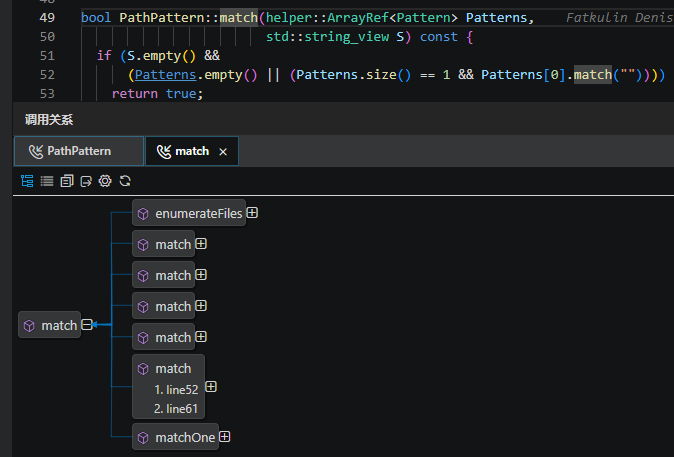Switch to list view icon
Screen dimensions: 674x457
(47, 181)
